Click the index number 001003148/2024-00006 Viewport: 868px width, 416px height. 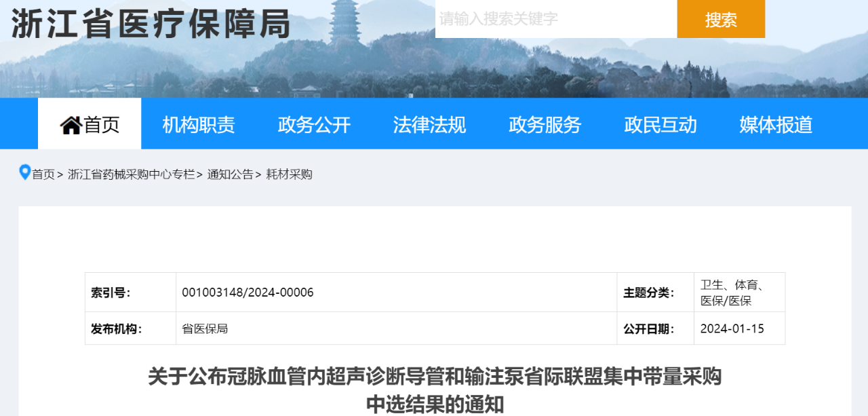tap(248, 292)
